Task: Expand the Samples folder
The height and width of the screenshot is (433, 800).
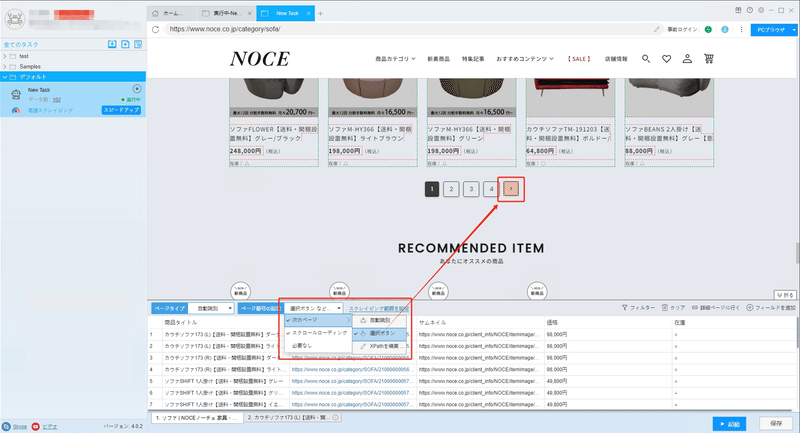Action: (5, 66)
